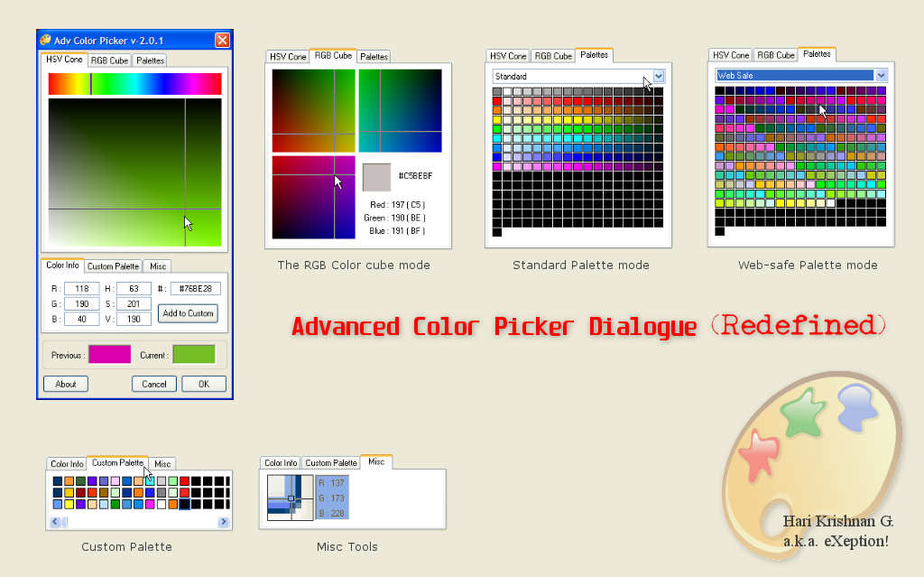924x577 pixels.
Task: Click the V field showing 190
Action: click(134, 319)
